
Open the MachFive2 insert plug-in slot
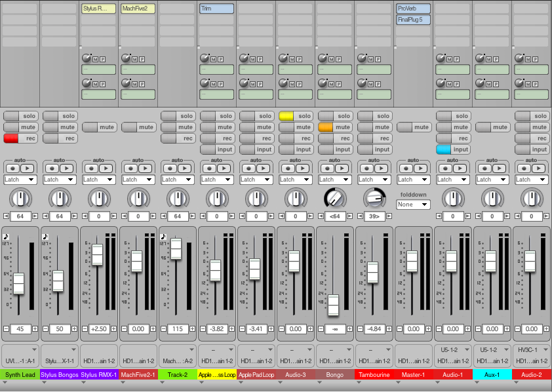[x=138, y=9]
